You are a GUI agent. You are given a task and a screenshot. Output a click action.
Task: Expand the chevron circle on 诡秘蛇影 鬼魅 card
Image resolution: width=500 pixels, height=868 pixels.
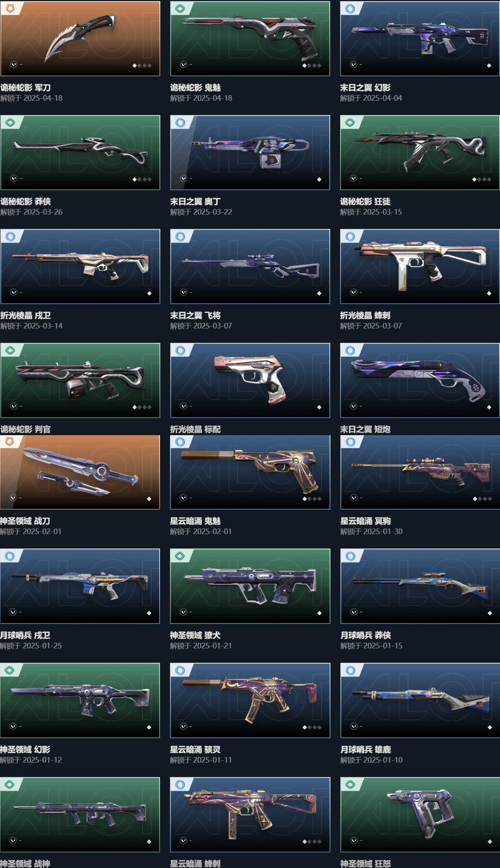[x=184, y=64]
